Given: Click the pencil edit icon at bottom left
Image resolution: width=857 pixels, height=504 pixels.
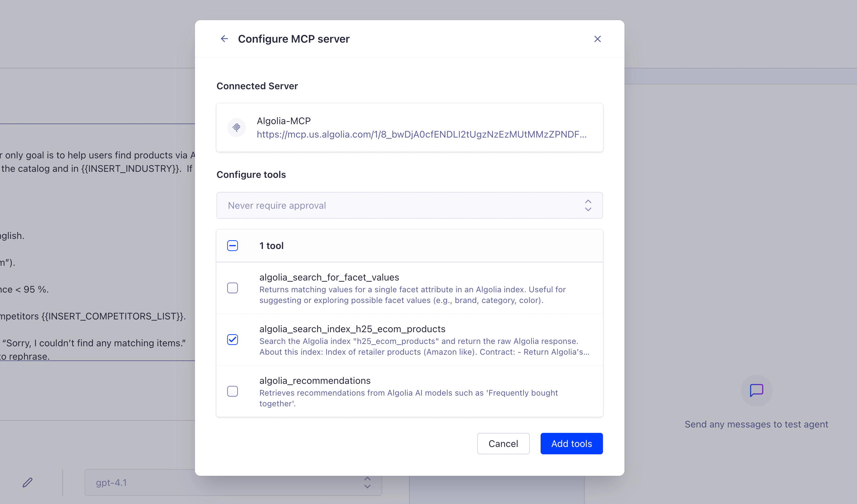Looking at the screenshot, I should [x=28, y=482].
